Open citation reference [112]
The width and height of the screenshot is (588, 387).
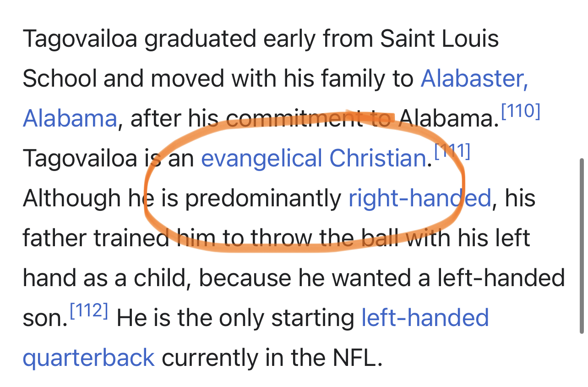[x=88, y=311]
